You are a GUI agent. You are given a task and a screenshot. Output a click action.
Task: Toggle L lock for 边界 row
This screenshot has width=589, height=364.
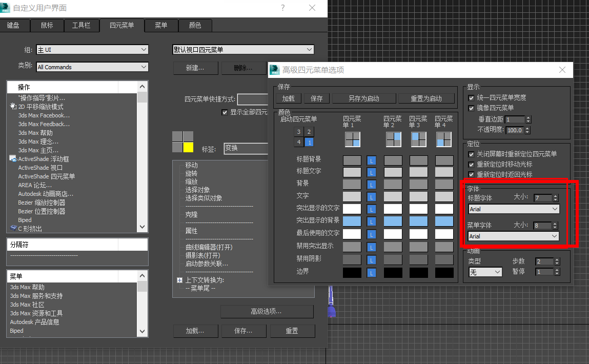[x=372, y=273]
